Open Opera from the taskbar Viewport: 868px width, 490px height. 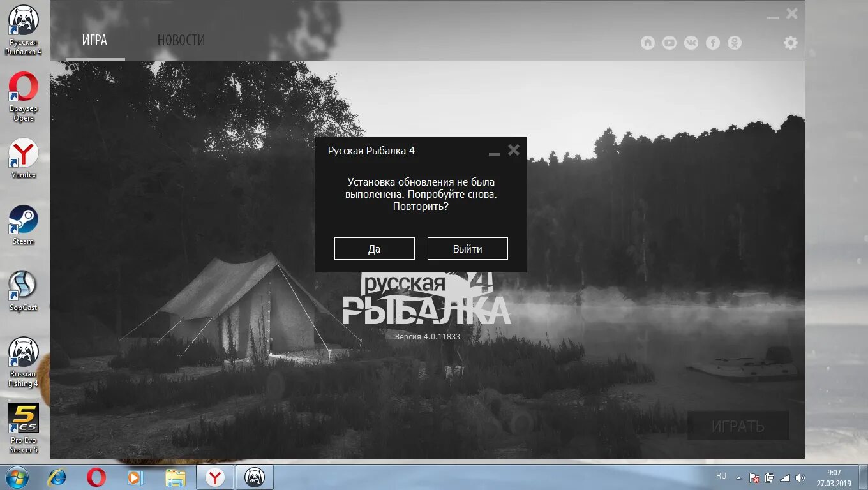point(96,477)
